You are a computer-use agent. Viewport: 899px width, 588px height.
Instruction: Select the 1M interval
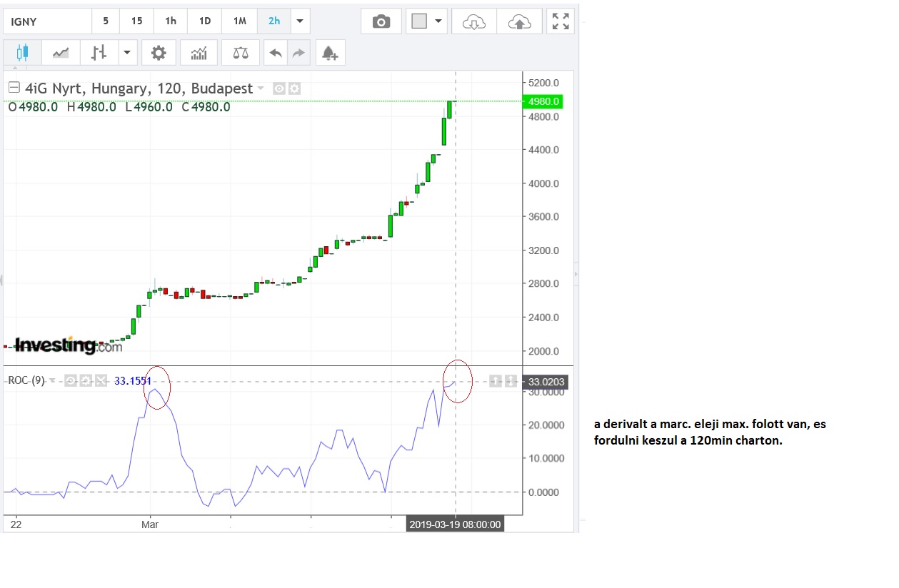240,21
